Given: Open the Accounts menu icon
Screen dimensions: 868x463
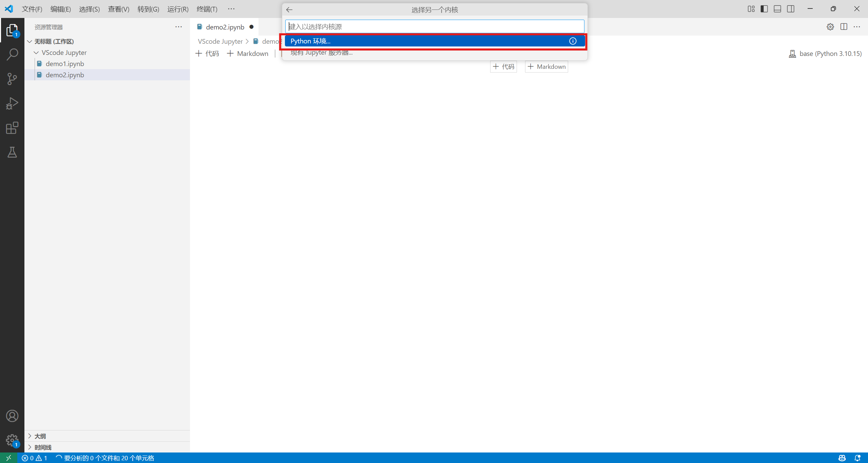Looking at the screenshot, I should pos(12,416).
